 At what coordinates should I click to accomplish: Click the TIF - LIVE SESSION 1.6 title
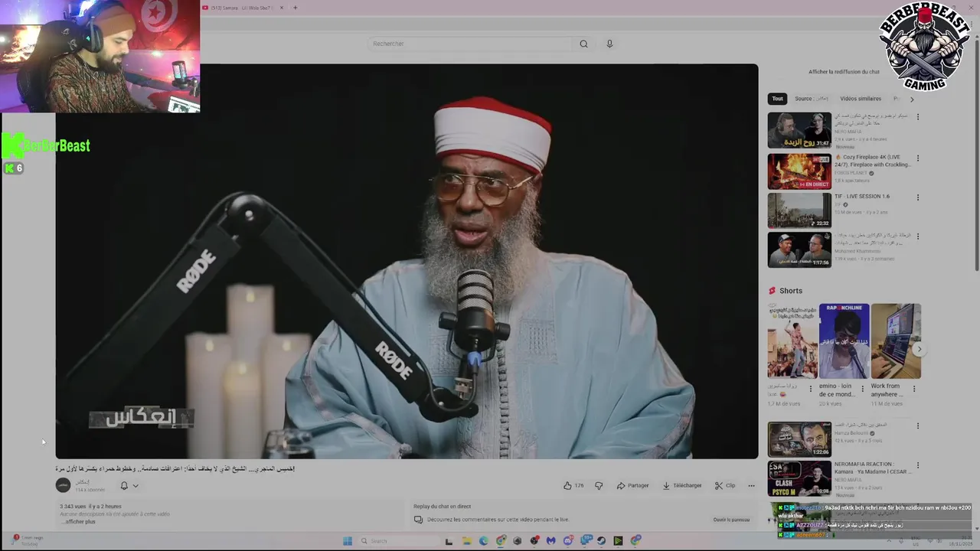tap(862, 197)
